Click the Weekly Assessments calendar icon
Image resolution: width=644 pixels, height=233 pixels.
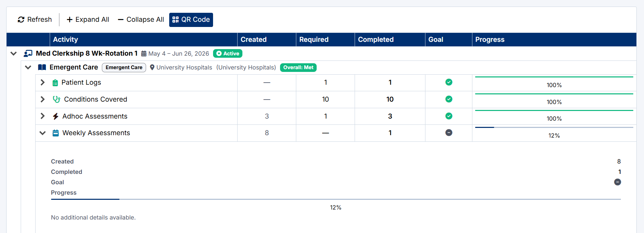click(x=56, y=133)
